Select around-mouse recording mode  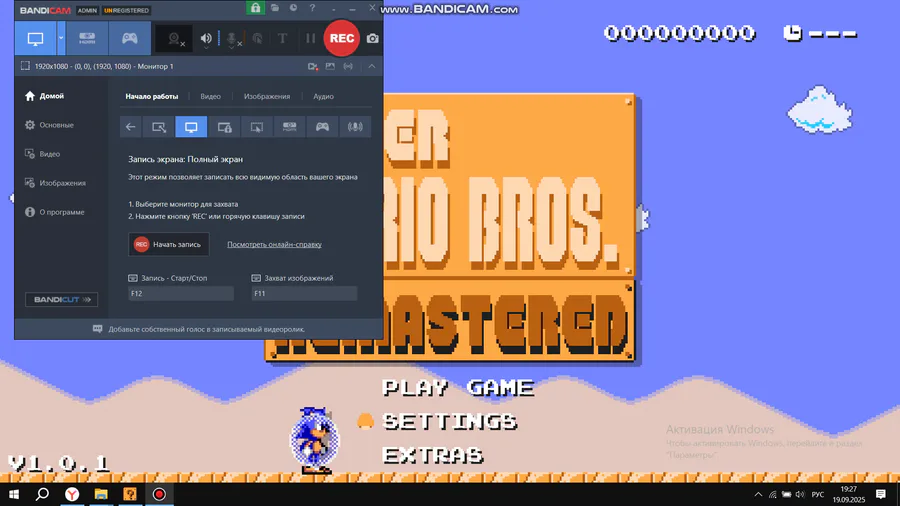(257, 127)
